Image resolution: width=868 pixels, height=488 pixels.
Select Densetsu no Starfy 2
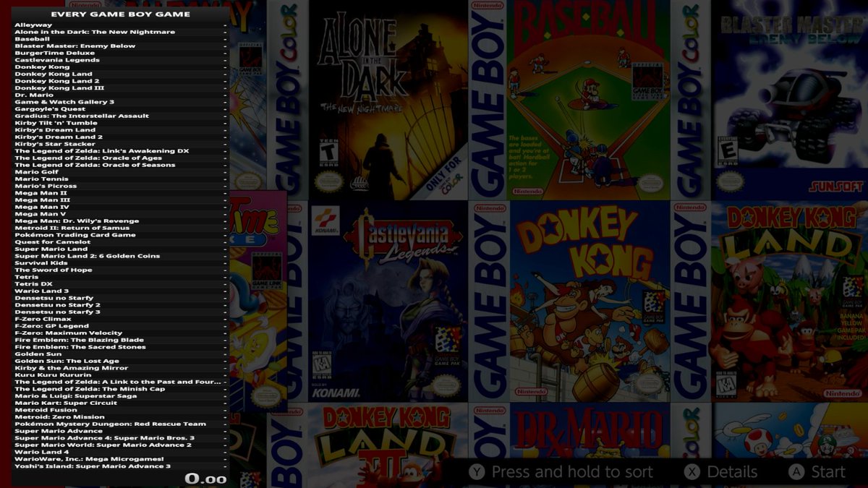pyautogui.click(x=121, y=305)
